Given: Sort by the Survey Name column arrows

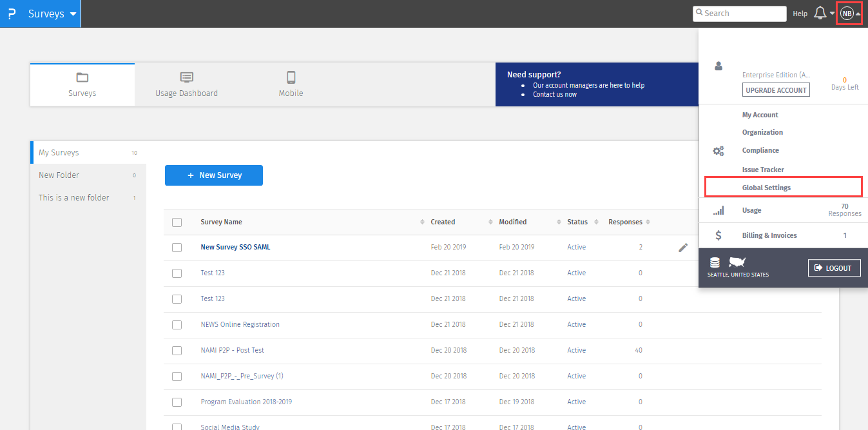Looking at the screenshot, I should (x=422, y=222).
